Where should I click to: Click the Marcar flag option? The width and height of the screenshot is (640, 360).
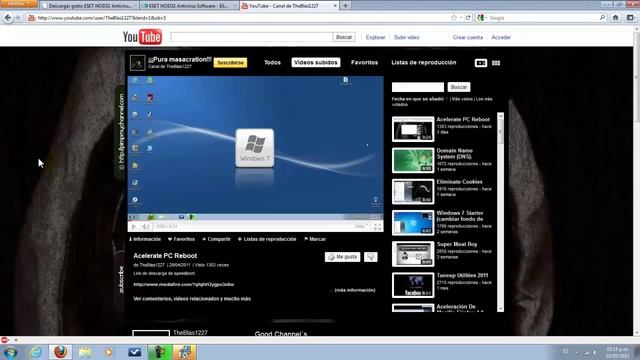[315, 239]
